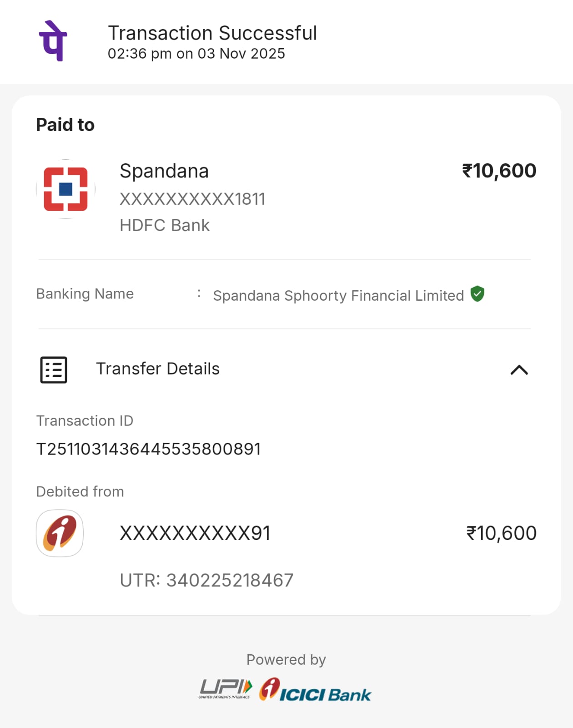Screen dimensions: 573x728
Task: Click the green verified shield badge
Action: pos(477,294)
